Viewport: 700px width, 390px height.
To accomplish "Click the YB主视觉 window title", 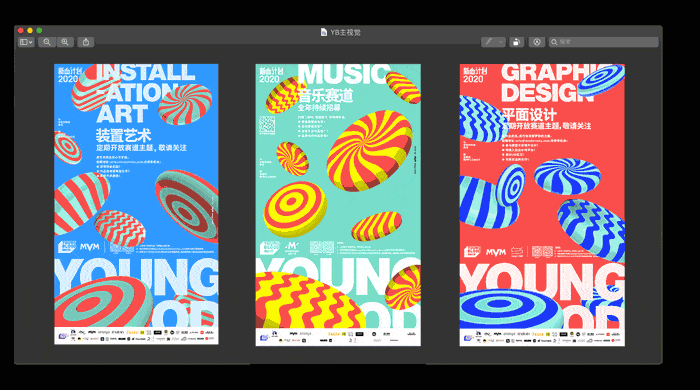I will pos(345,32).
